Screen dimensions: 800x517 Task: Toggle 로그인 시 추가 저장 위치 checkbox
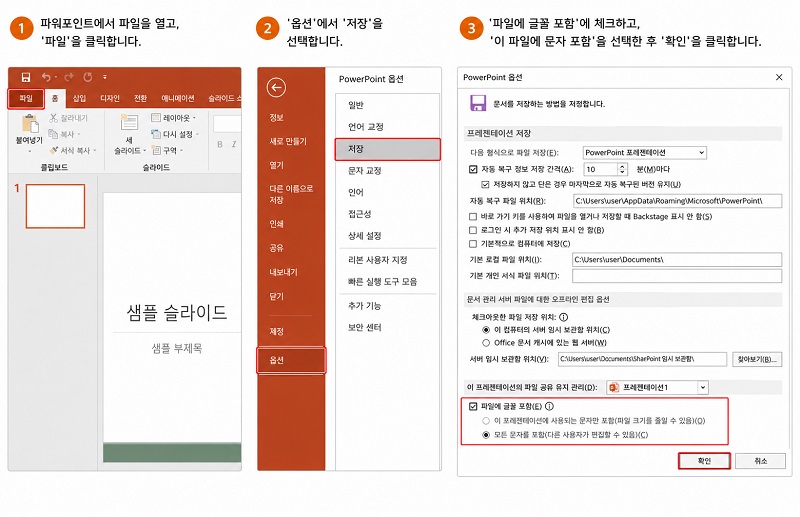coord(473,230)
